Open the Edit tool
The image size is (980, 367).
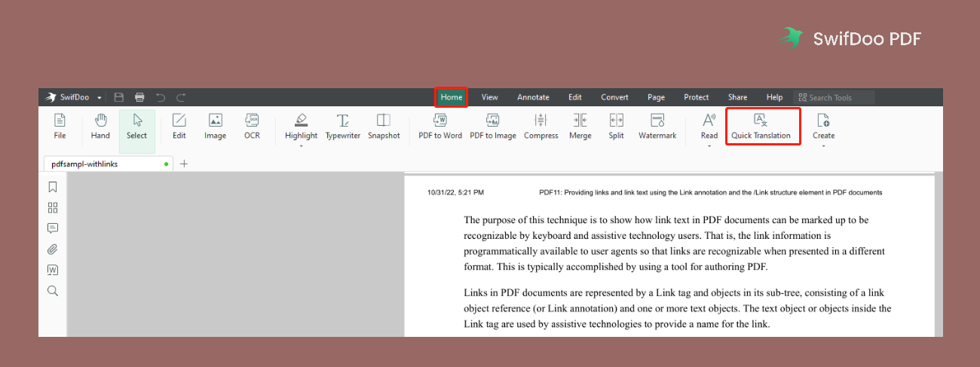click(x=179, y=127)
